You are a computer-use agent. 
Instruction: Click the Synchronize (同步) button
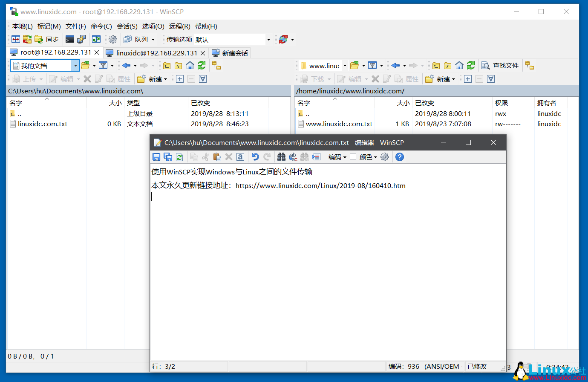pos(47,39)
